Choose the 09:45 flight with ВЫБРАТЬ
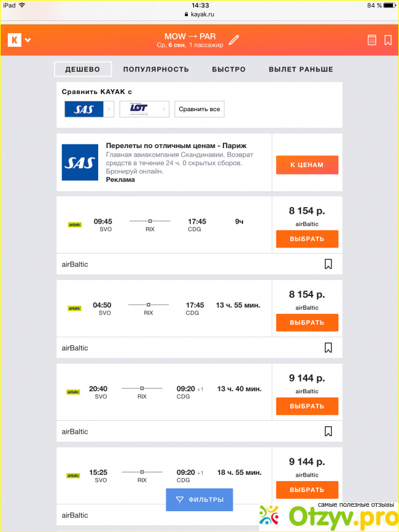 pos(307,239)
